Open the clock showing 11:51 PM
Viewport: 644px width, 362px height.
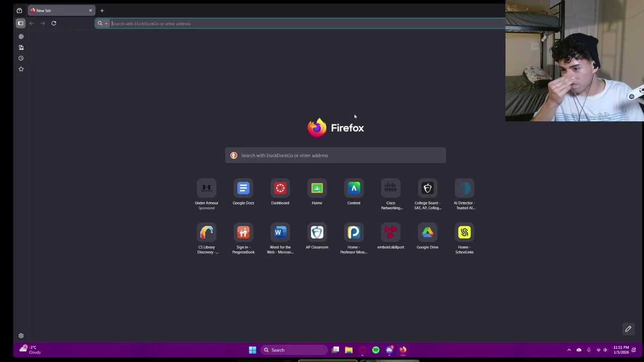tap(620, 350)
